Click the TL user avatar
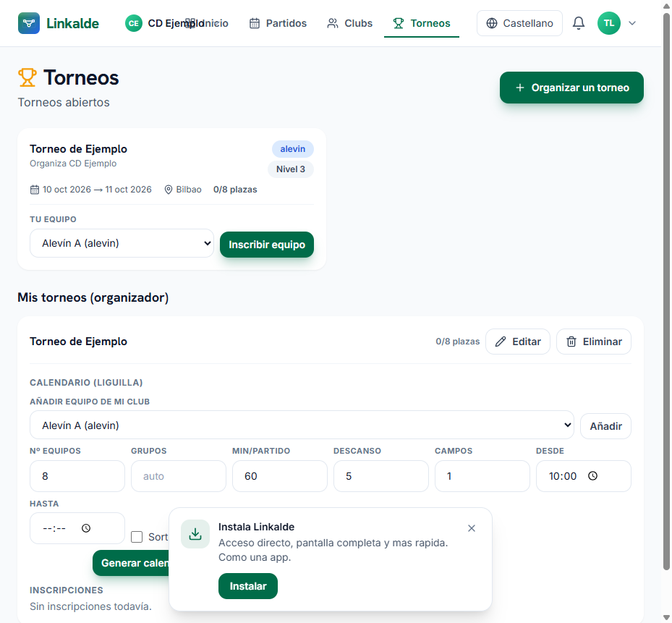Viewport: 672px width, 623px height. click(609, 23)
